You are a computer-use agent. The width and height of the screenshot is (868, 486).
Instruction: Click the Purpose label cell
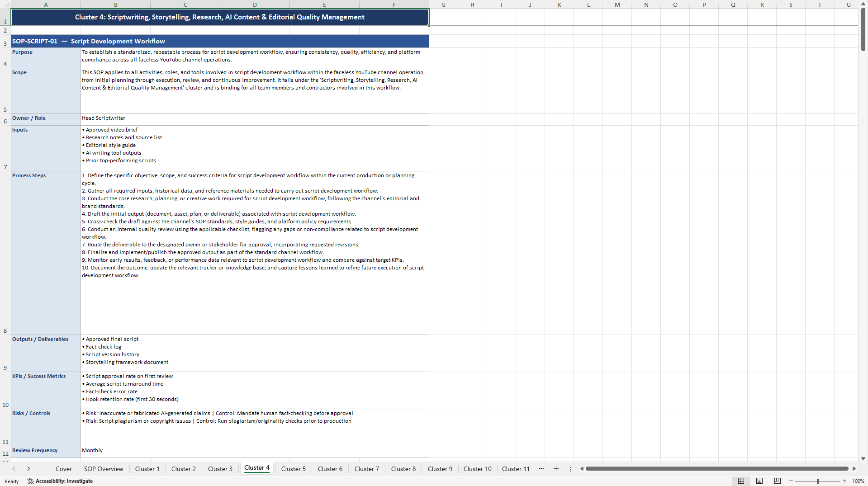point(46,58)
